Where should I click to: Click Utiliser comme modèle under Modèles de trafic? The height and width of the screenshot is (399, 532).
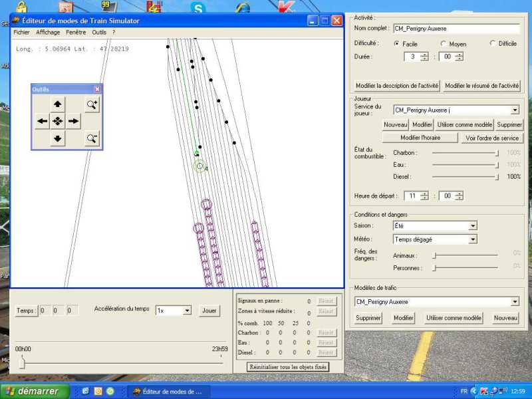click(454, 319)
